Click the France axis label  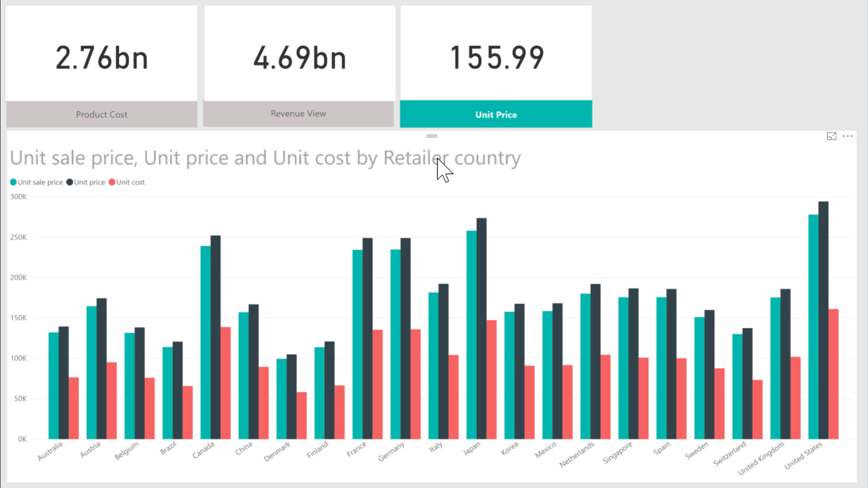click(357, 450)
